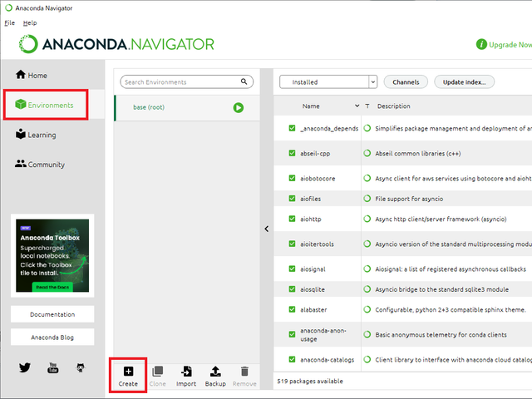The height and width of the screenshot is (399, 532).
Task: Open the Environments section
Action: click(x=44, y=105)
